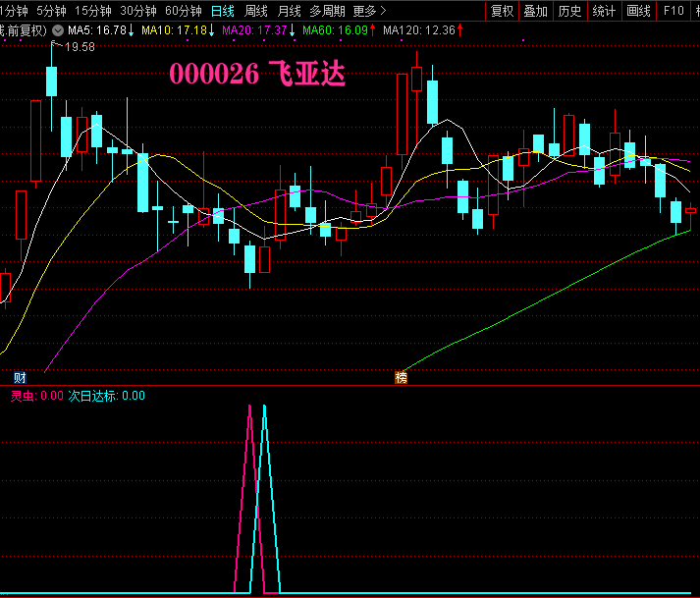
Task: Expand the 更多 periods menu
Action: point(370,11)
